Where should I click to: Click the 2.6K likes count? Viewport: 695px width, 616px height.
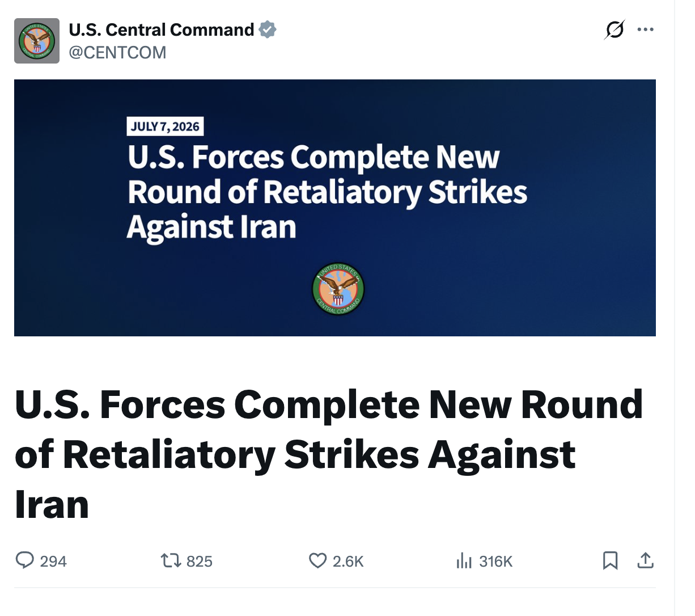point(348,562)
